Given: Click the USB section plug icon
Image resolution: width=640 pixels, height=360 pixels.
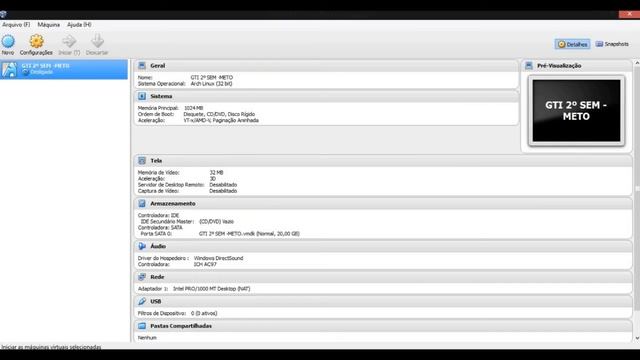Looking at the screenshot, I should tap(142, 301).
